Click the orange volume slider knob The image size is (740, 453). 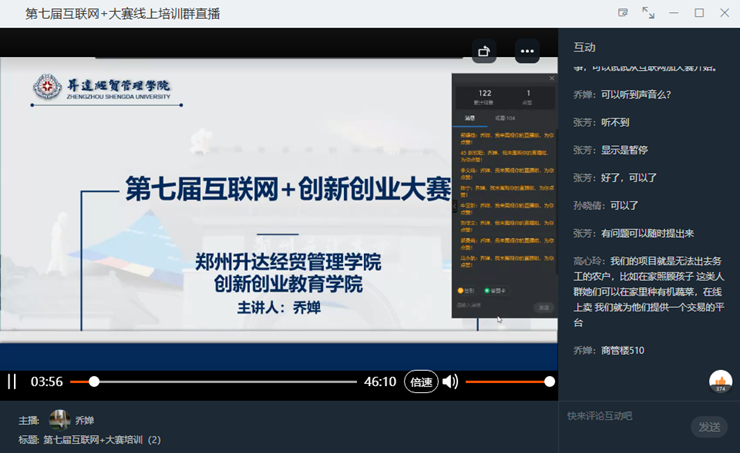coord(549,381)
